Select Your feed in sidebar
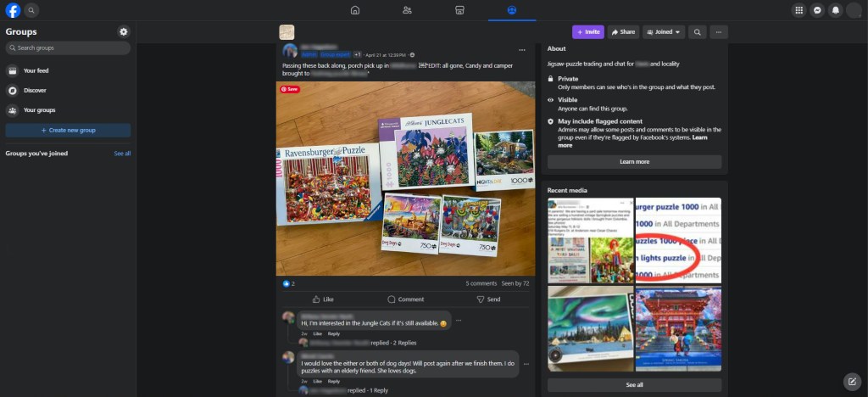Screen dimensions: 868x397 pyautogui.click(x=36, y=70)
